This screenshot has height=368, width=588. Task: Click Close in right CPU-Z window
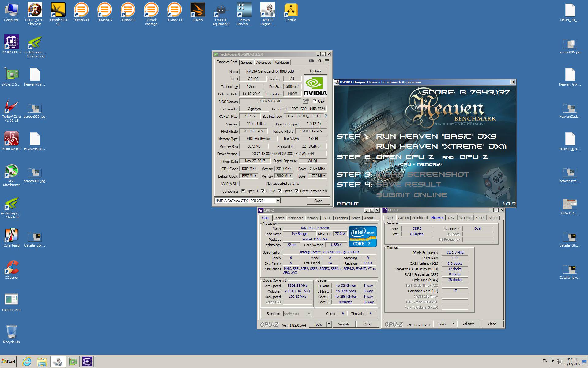point(492,324)
